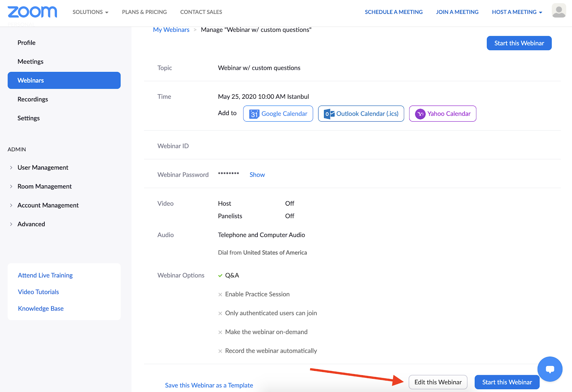Image resolution: width=572 pixels, height=392 pixels.
Task: Click the Yahoo Calendar icon
Action: point(420,114)
